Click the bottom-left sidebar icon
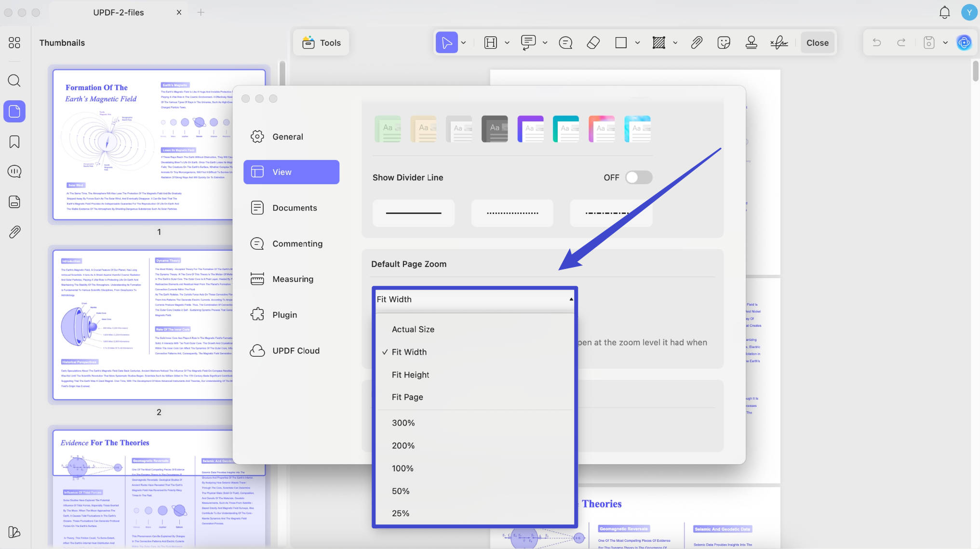The width and height of the screenshot is (980, 549). (14, 532)
